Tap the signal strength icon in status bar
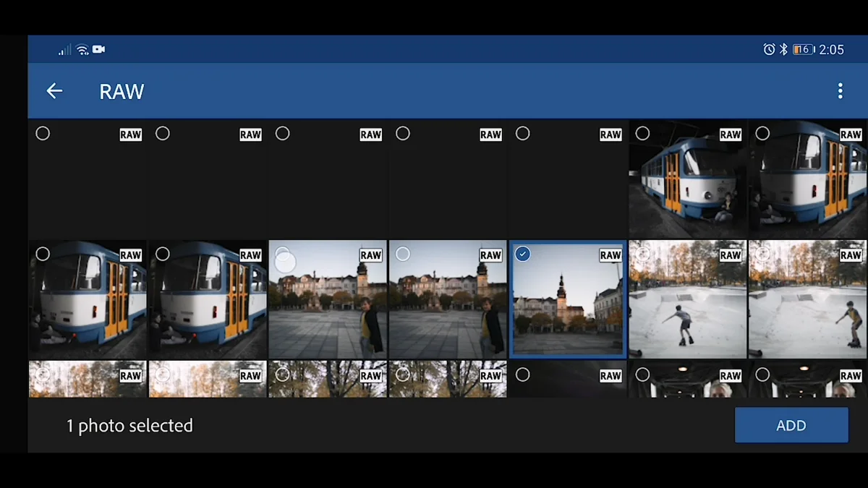868x488 pixels. pos(64,49)
